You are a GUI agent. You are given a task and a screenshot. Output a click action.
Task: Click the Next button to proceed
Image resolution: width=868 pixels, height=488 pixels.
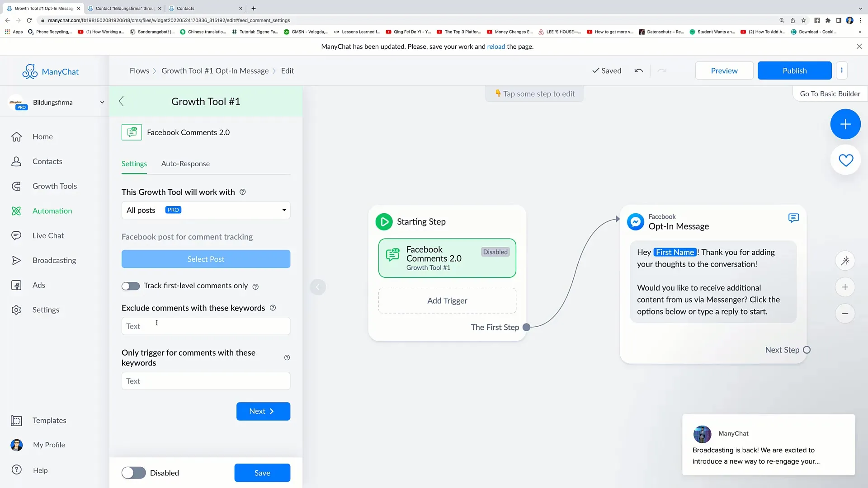click(263, 411)
